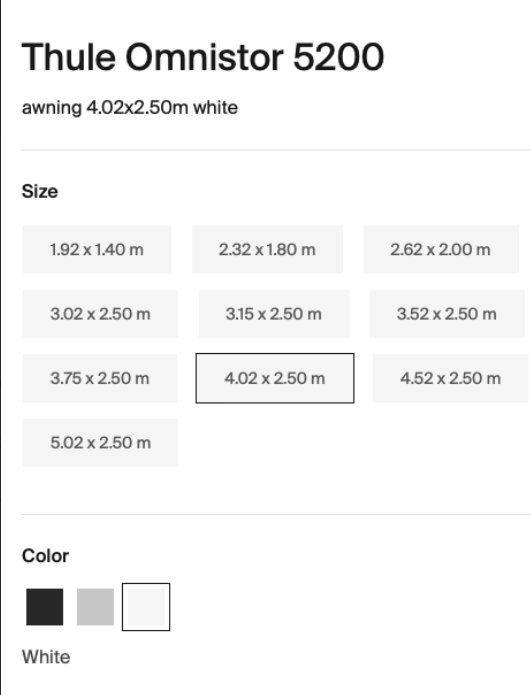Image resolution: width=531 pixels, height=695 pixels.
Task: Pick the 2.62 x 2.00 m awning size
Action: click(441, 249)
